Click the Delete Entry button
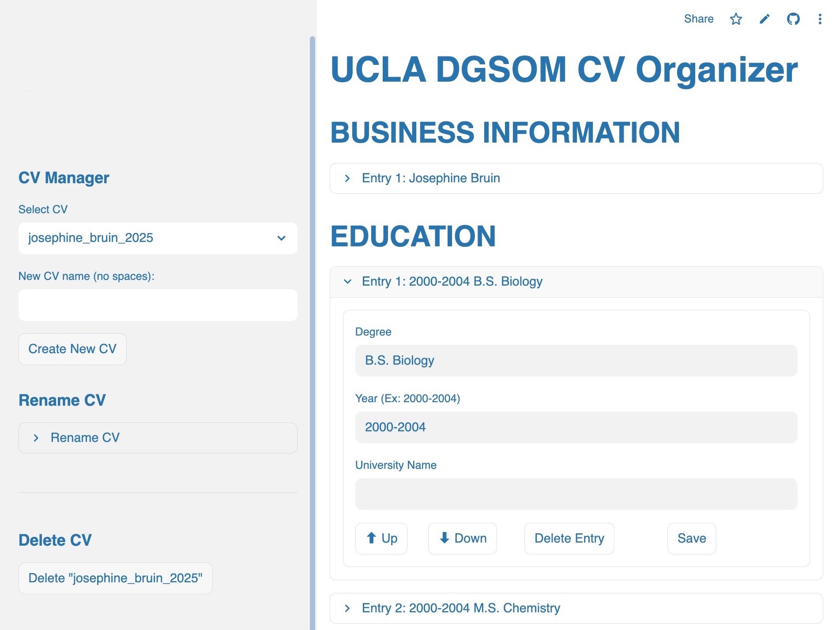The height and width of the screenshot is (630, 840). [x=569, y=539]
